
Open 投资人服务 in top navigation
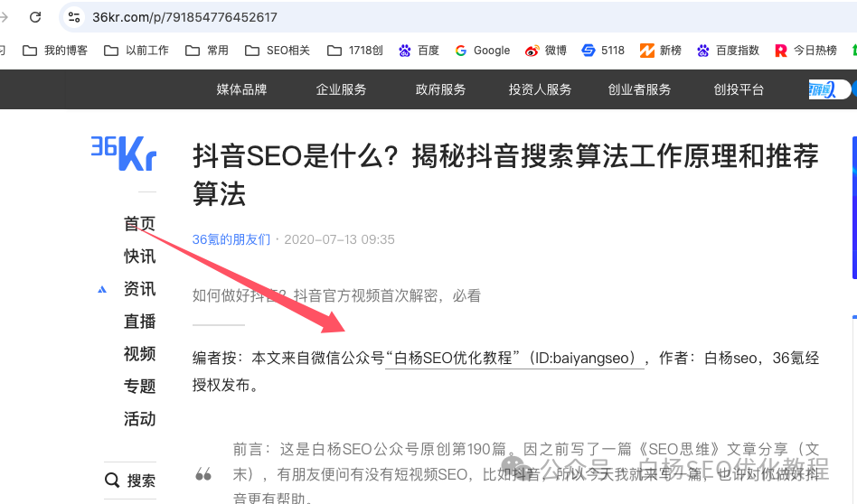coord(540,89)
